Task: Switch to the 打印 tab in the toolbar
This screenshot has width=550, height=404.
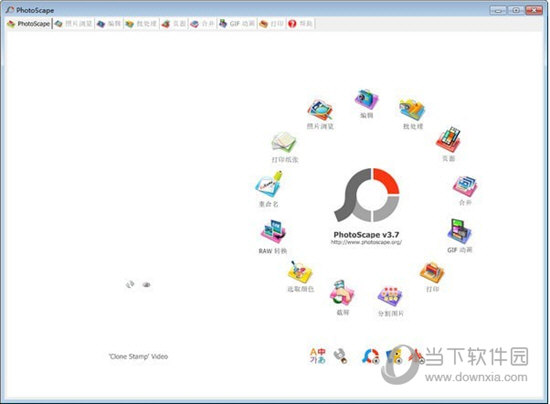Action: point(271,24)
